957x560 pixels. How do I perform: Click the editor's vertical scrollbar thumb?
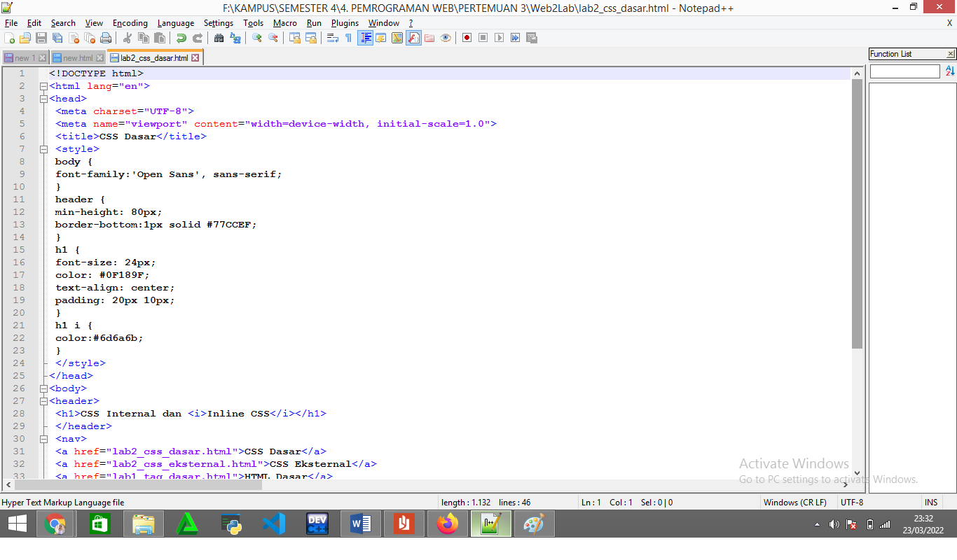(x=857, y=213)
